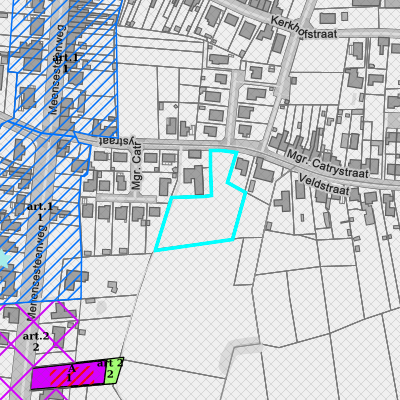Viewport: 400px width, 400px height.
Task: Click the upside-down ystraat label
Action: pos(119,141)
